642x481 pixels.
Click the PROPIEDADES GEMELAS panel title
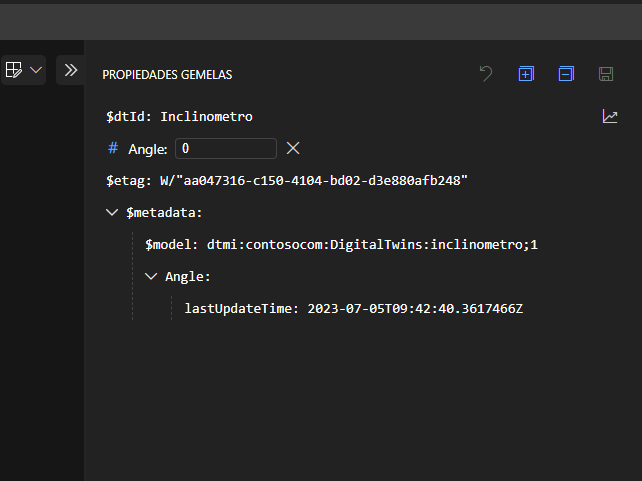tap(167, 75)
